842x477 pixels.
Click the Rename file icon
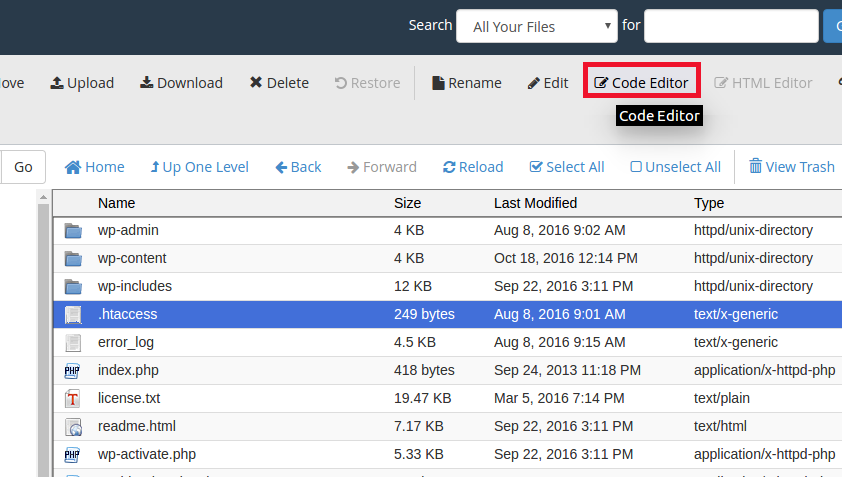coord(466,83)
